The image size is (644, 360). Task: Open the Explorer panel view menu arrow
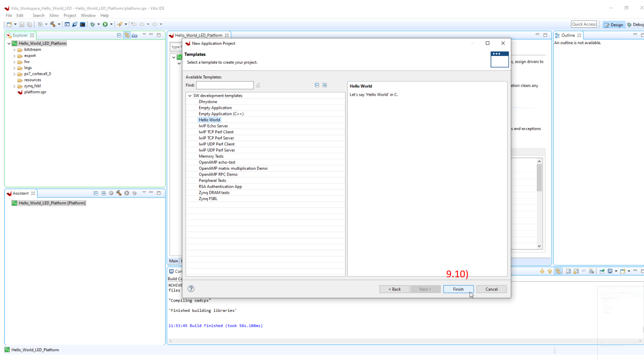pyautogui.click(x=144, y=35)
